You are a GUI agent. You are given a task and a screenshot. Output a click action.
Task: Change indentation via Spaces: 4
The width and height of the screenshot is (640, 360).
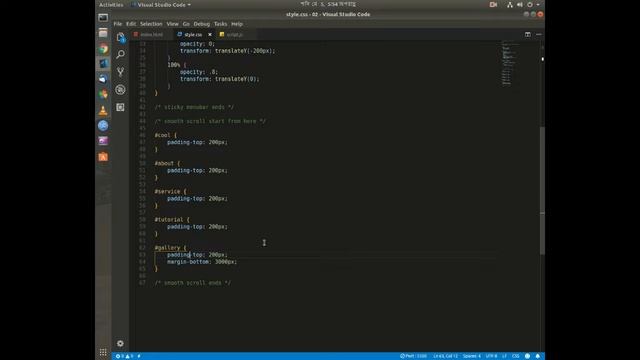pos(472,356)
